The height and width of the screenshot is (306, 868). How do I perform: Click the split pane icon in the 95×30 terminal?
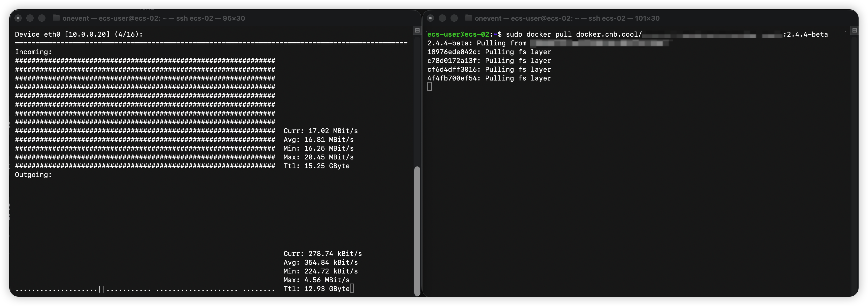(x=417, y=31)
